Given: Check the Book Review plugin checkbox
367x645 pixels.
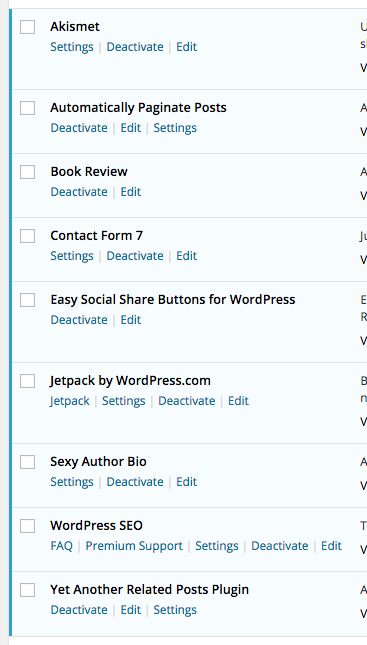Looking at the screenshot, I should pos(28,172).
